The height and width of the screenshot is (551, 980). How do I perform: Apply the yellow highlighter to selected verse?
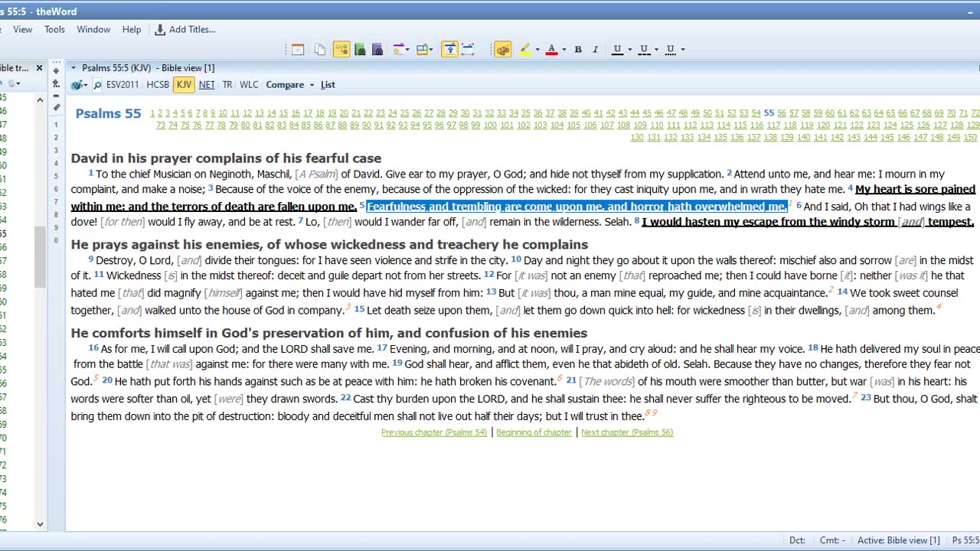point(525,49)
